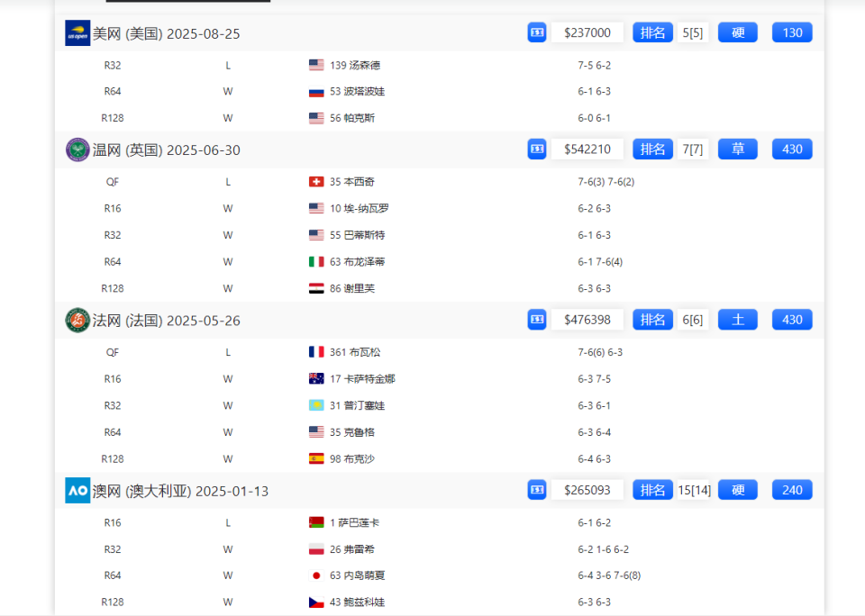Screen dimensions: 865x616
Task: Click the 排名 button in the Australian Open row
Action: point(652,490)
